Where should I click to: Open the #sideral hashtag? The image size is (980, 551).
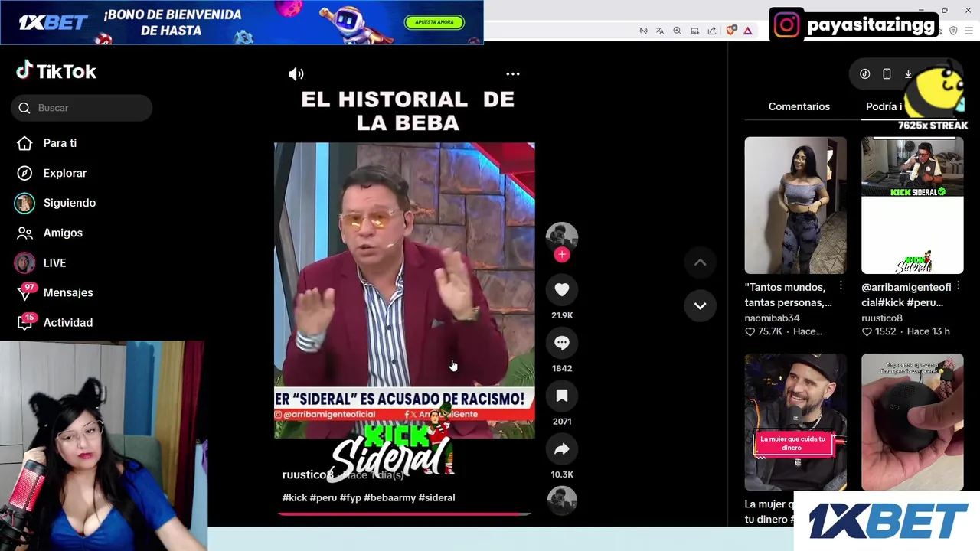click(x=436, y=497)
